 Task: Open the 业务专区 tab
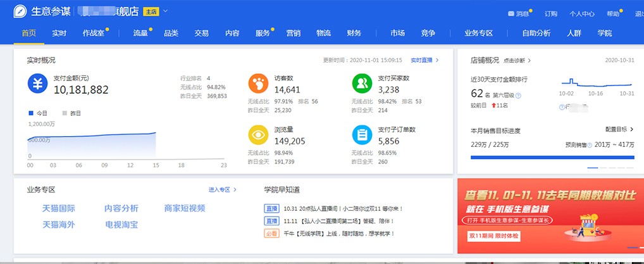tap(478, 34)
